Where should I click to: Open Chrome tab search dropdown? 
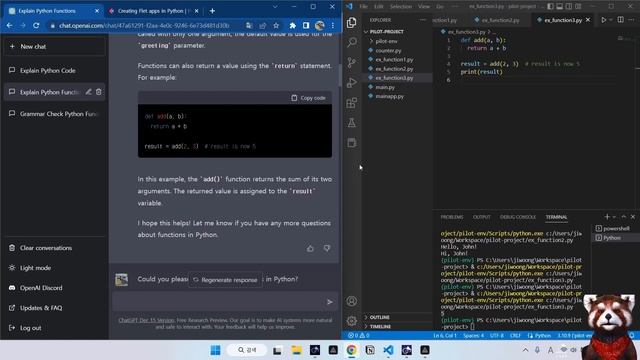click(x=275, y=7)
